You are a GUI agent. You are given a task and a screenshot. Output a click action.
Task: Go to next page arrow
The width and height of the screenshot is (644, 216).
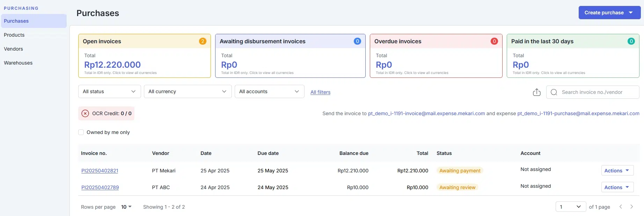631,207
